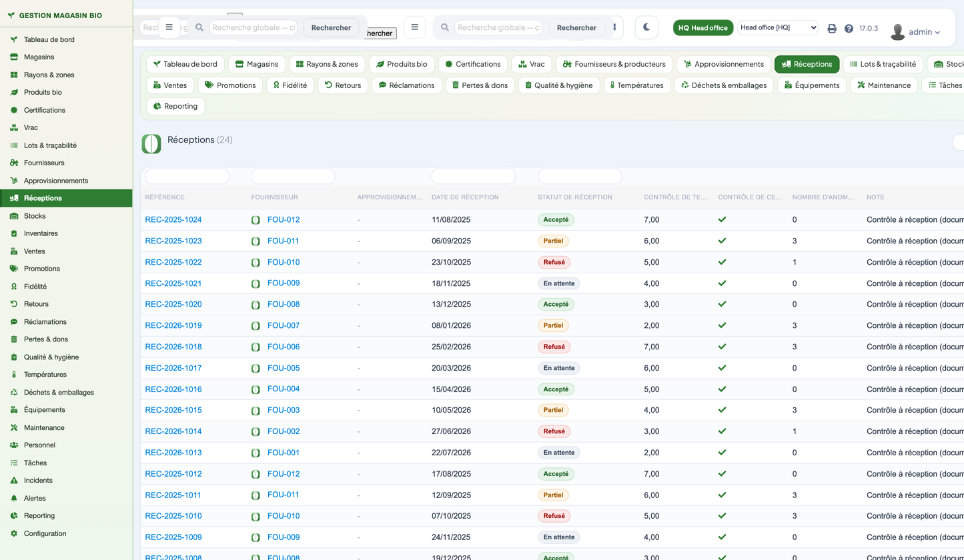Screen dimensions: 964x560
Task: Click the date 27/06/2026
Action: click(452, 431)
